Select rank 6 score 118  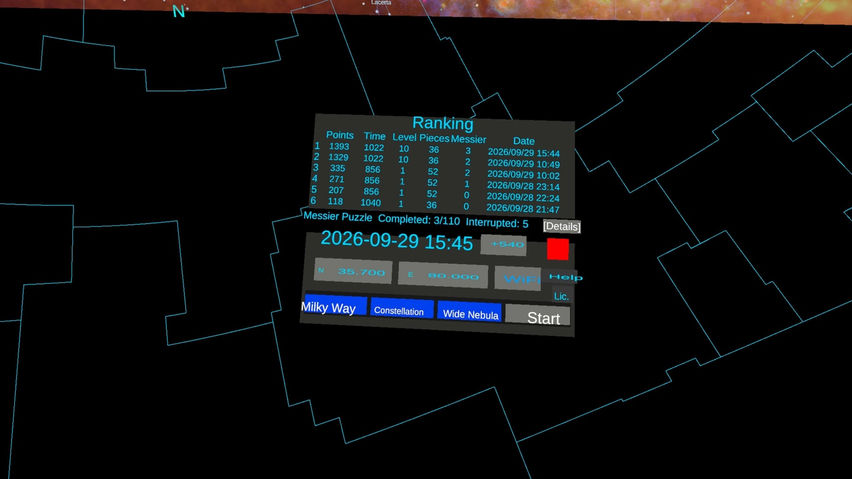(x=335, y=201)
